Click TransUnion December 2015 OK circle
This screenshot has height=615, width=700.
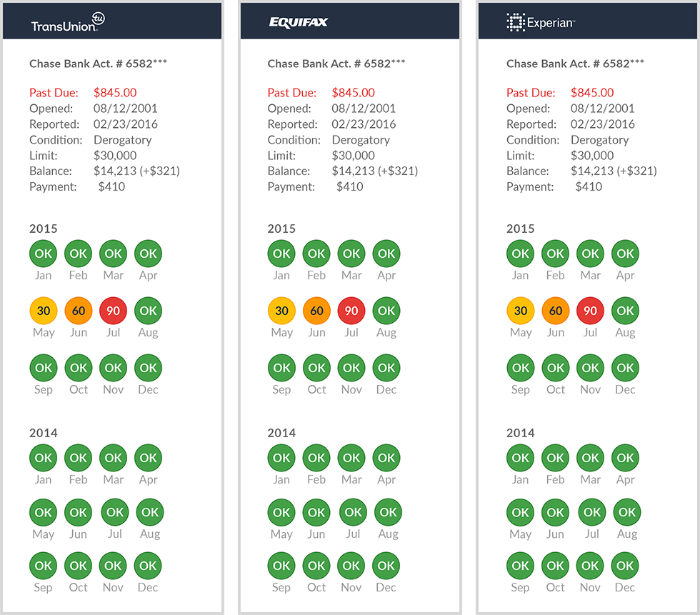click(148, 369)
